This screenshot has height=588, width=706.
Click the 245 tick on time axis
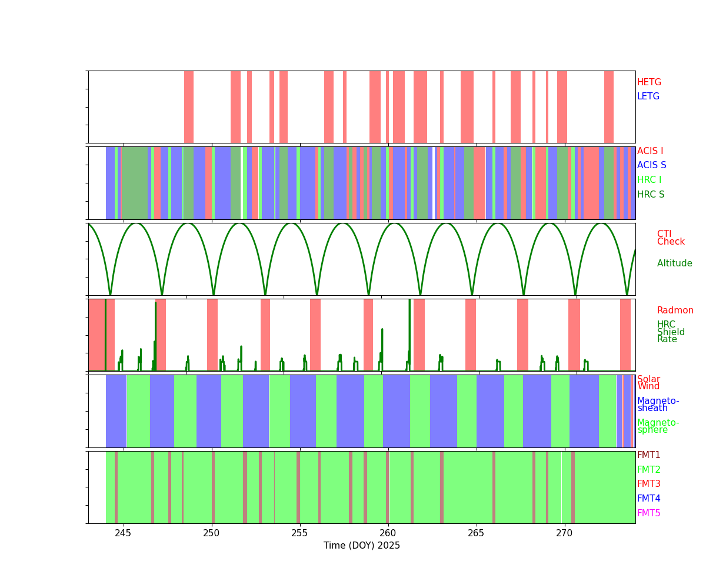click(123, 533)
